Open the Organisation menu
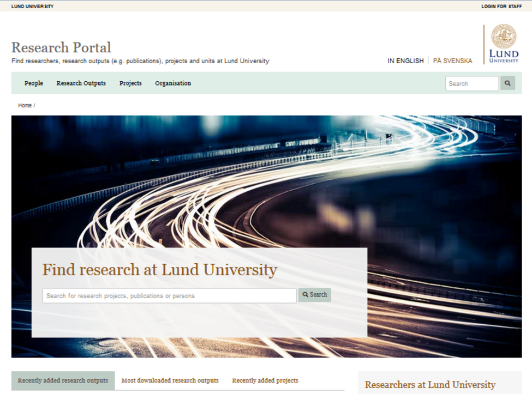The width and height of the screenshot is (532, 394). coord(173,83)
